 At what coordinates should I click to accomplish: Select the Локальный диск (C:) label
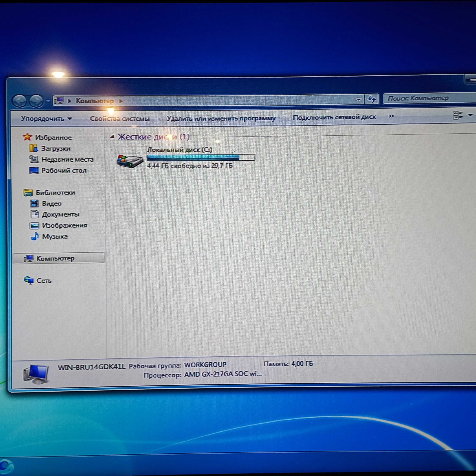click(x=180, y=150)
